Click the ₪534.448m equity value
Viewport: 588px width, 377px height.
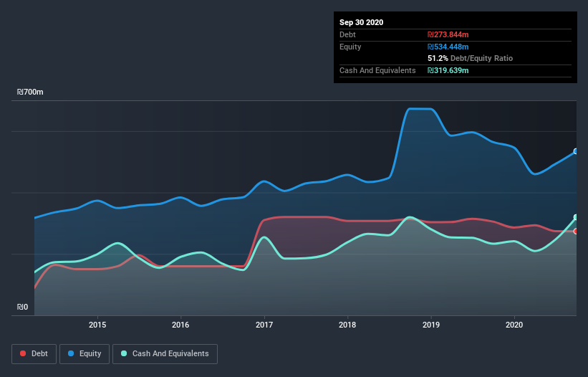(x=448, y=47)
